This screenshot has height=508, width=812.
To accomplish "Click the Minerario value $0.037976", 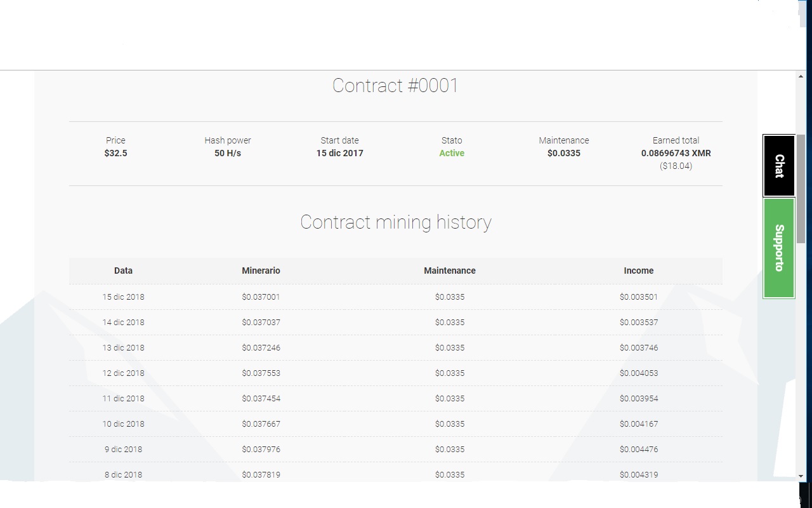I will tap(261, 449).
